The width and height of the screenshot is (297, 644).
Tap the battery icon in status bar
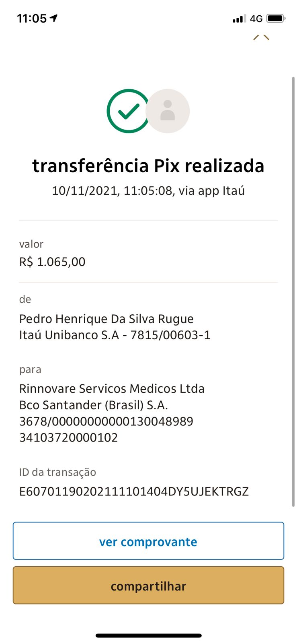[x=276, y=19]
